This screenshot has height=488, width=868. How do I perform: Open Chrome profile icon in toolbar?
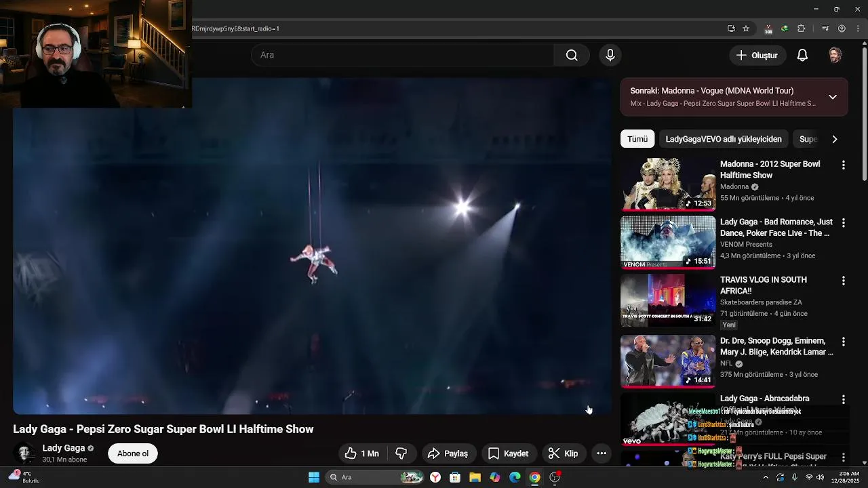click(842, 28)
